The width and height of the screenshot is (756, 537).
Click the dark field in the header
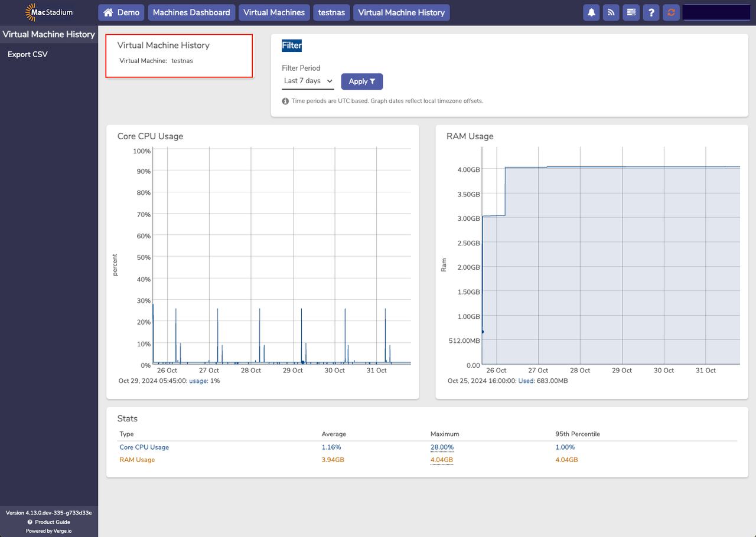(x=716, y=12)
